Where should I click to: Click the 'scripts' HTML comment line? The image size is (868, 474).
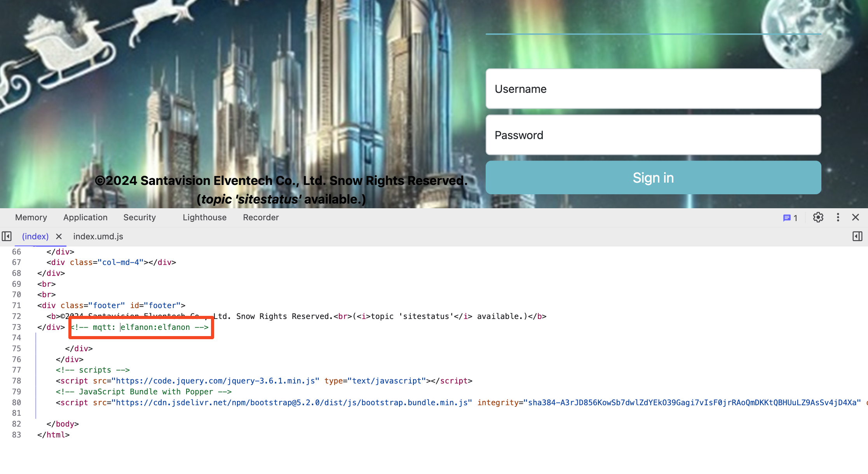[92, 370]
